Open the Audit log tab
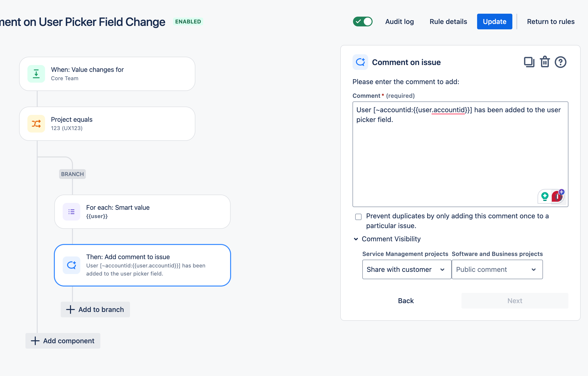588x376 pixels. point(400,22)
